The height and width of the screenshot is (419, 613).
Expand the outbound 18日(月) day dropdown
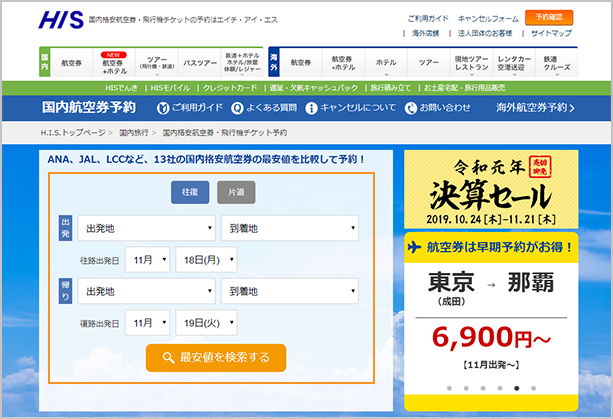pyautogui.click(x=209, y=260)
